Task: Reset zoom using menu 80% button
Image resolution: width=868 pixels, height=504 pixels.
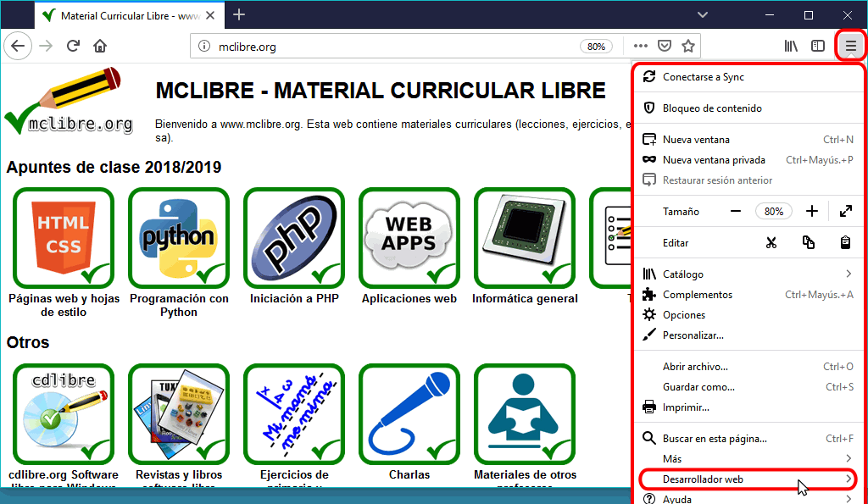Action: [773, 211]
